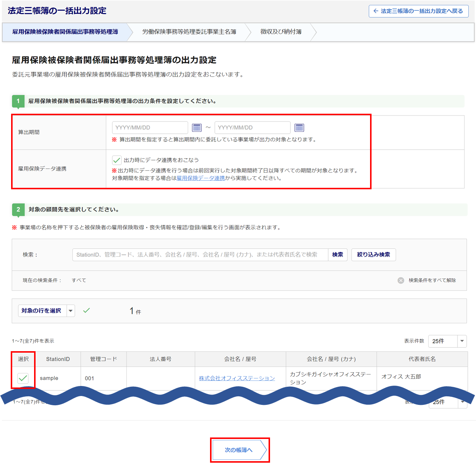Click 対象の行を選択 button

42,311
